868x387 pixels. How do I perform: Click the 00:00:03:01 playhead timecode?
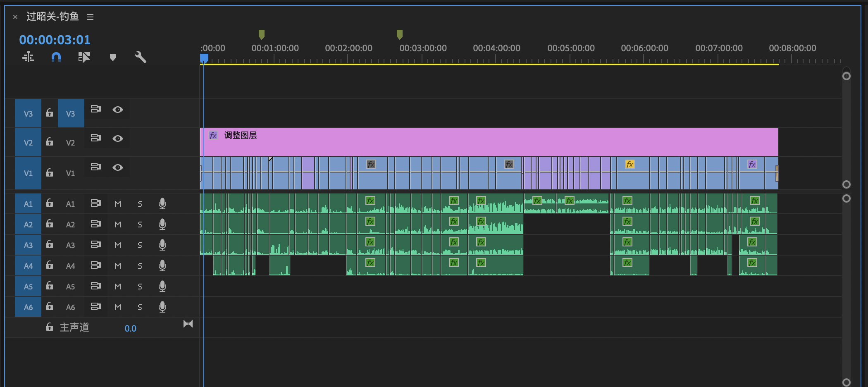[55, 40]
